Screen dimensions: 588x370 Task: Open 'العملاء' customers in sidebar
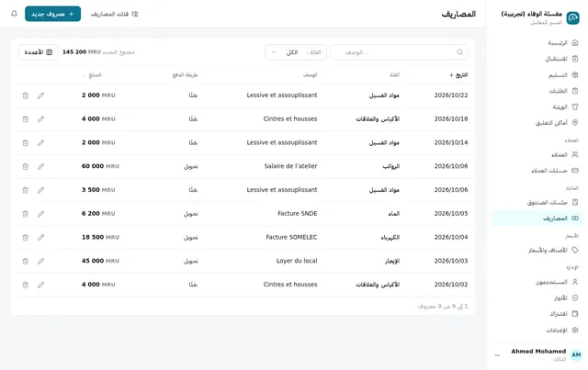click(x=537, y=154)
